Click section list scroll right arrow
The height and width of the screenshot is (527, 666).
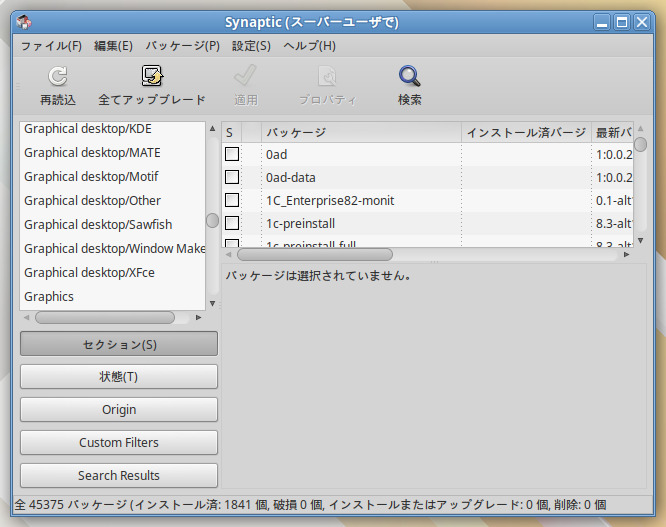coord(198,318)
